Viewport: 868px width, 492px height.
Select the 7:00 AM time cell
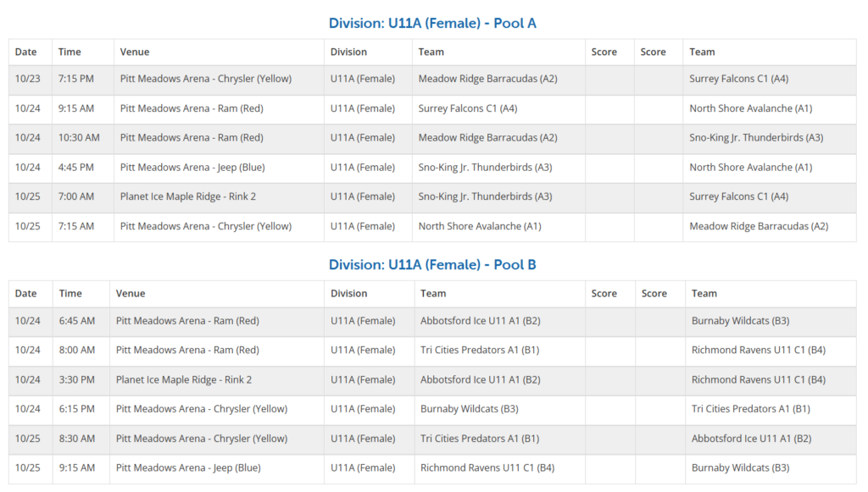[76, 196]
